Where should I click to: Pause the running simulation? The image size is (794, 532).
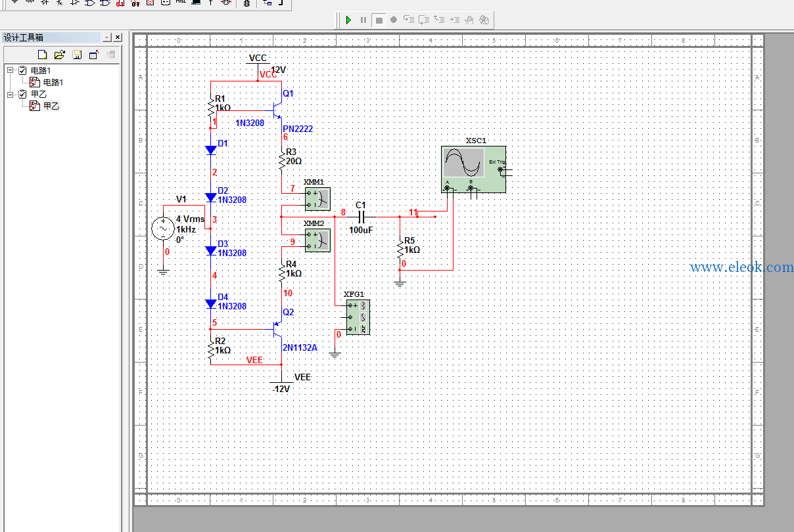coord(363,20)
